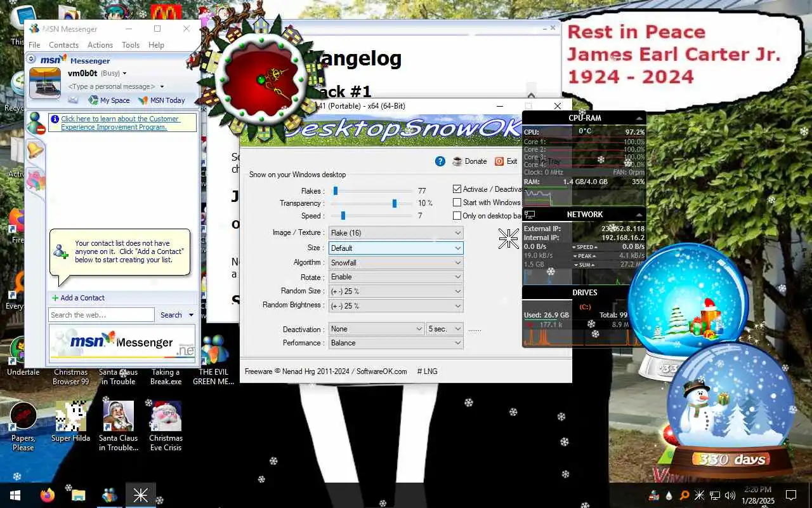The image size is (812, 508).
Task: Click the network monitor computer icon
Action: 530,215
